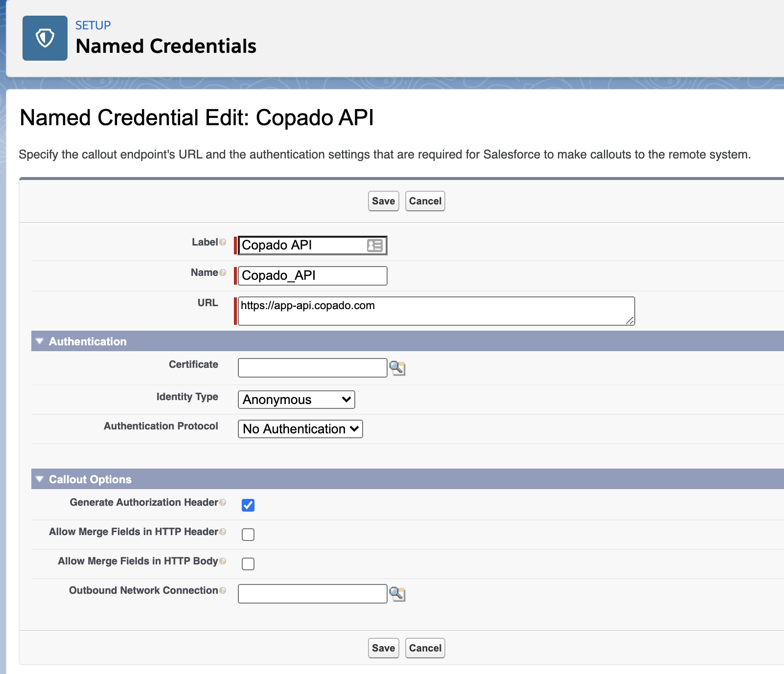The height and width of the screenshot is (674, 784).
Task: Click the URL textarea resize handle
Action: (x=630, y=320)
